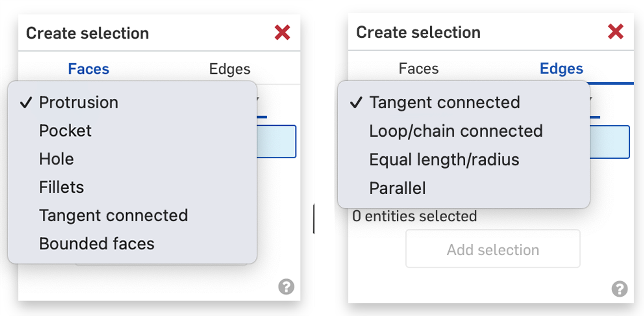Switch to the Edges tab in left dialog

coord(229,69)
